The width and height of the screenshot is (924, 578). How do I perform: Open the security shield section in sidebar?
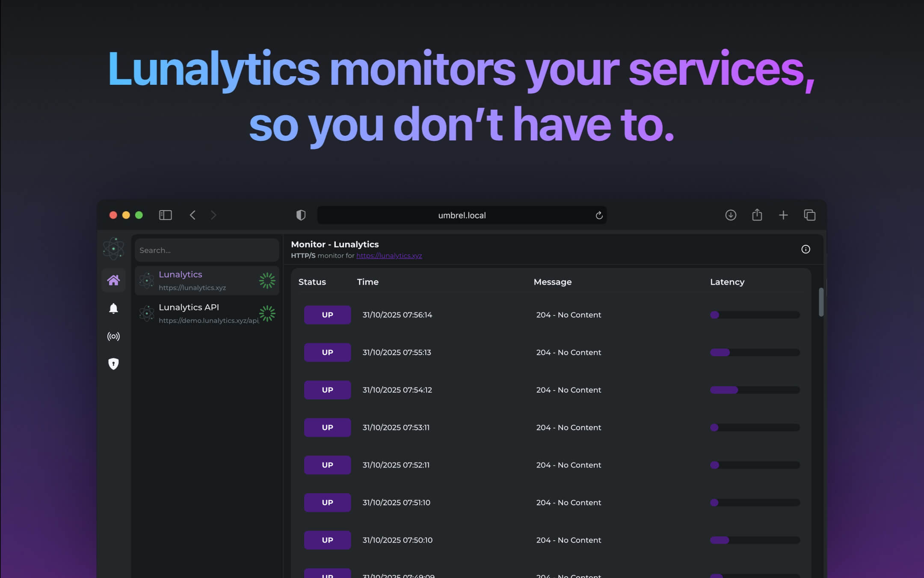(x=113, y=363)
